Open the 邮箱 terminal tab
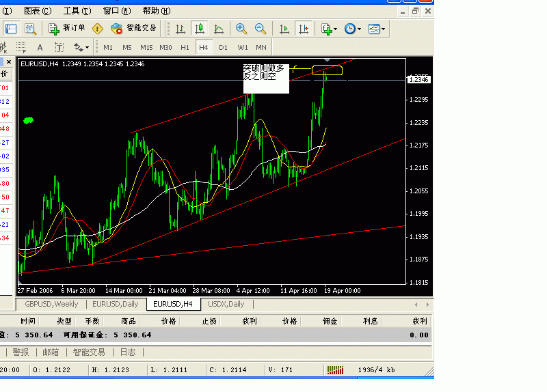Screen dimensions: 547x392 pyautogui.click(x=51, y=352)
